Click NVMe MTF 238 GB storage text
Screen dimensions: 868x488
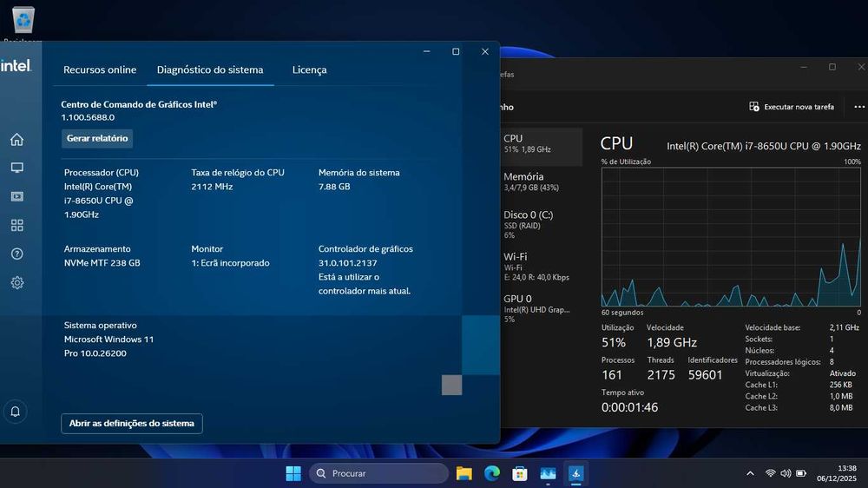click(102, 263)
